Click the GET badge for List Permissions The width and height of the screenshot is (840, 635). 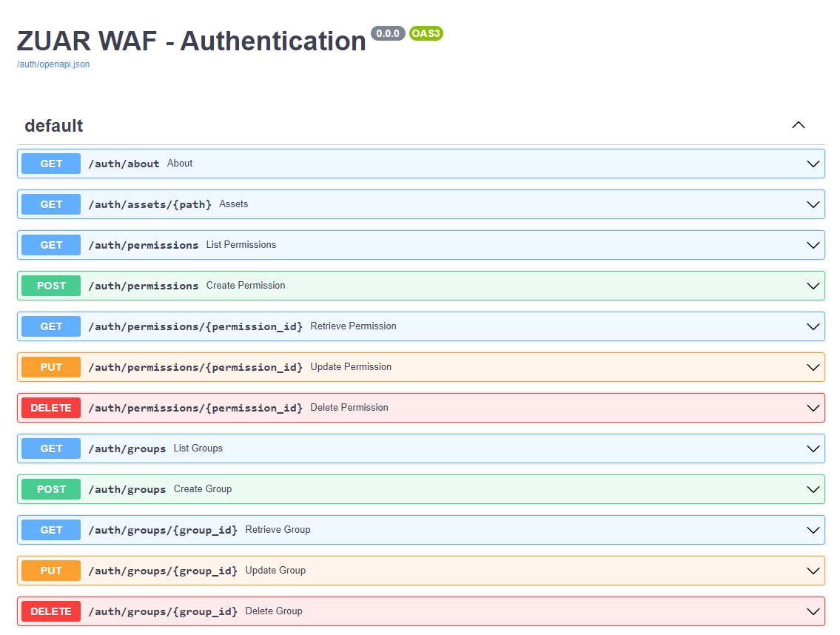click(x=51, y=245)
